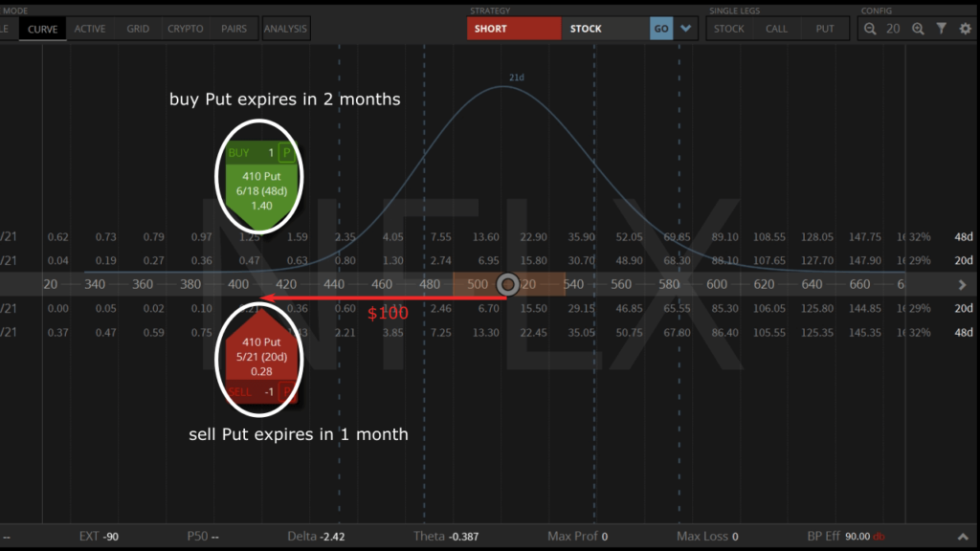Click the option price 29.15
This screenshot has width=980, height=551.
tap(581, 308)
